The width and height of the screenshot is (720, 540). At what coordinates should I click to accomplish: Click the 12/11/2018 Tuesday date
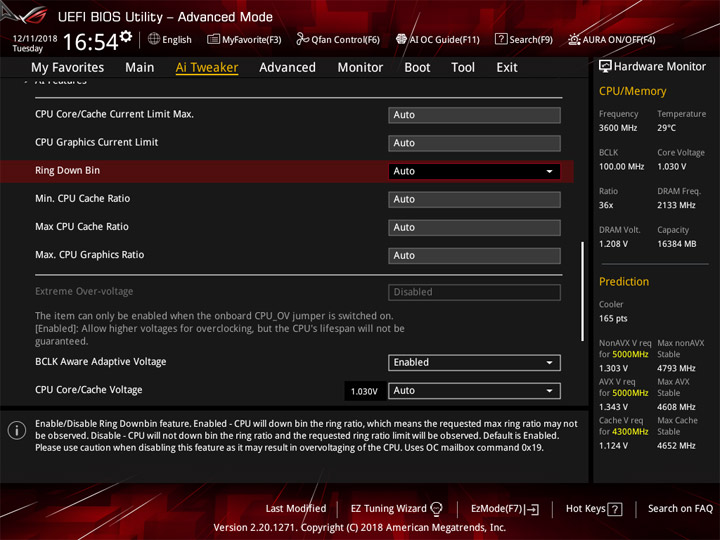pyautogui.click(x=35, y=43)
